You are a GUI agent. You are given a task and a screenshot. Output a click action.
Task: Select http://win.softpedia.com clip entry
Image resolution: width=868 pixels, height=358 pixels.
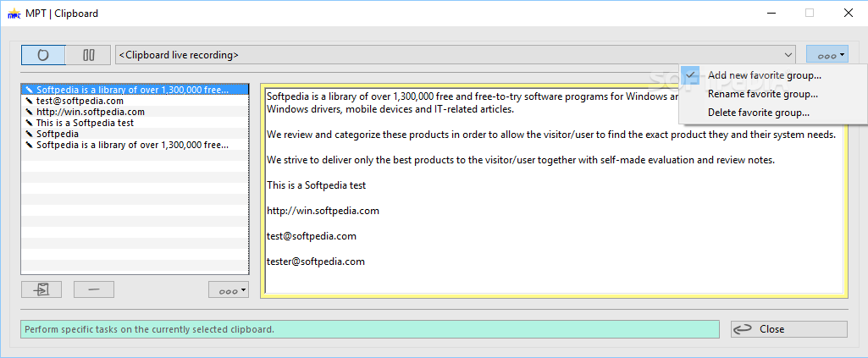pos(135,112)
